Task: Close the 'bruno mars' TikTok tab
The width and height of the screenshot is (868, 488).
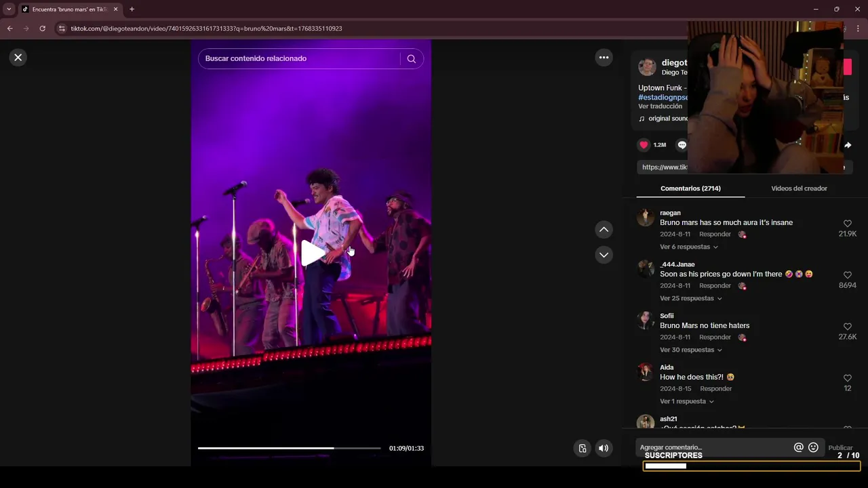Action: pyautogui.click(x=115, y=9)
